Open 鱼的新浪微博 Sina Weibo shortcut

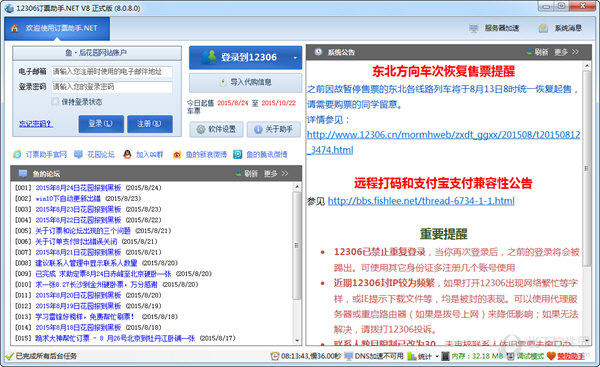pos(200,154)
